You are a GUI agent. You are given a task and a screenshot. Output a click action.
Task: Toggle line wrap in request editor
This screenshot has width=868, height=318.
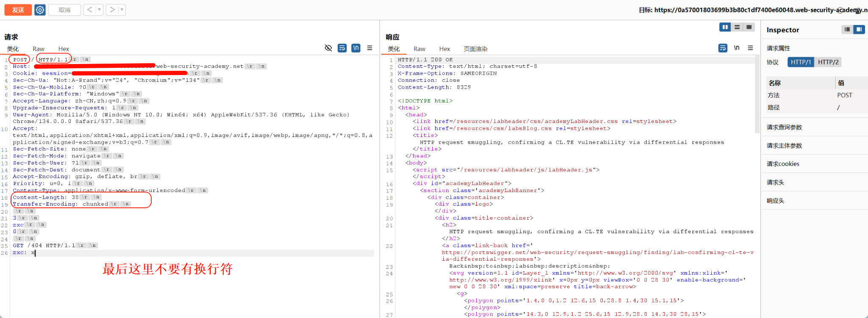[342, 48]
